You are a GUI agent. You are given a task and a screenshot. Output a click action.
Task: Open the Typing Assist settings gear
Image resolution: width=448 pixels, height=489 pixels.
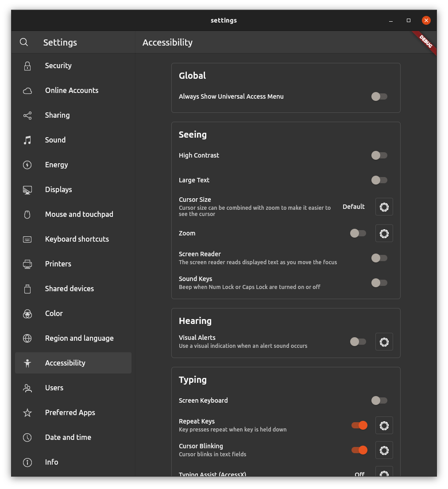[384, 474]
